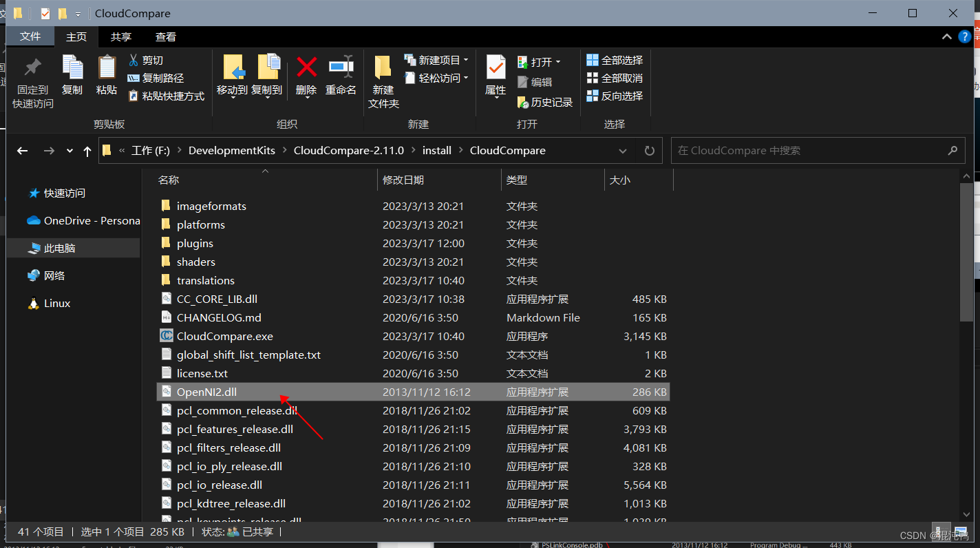Switch to the Share (共享) tab
The width and height of the screenshot is (980, 548).
pyautogui.click(x=121, y=36)
